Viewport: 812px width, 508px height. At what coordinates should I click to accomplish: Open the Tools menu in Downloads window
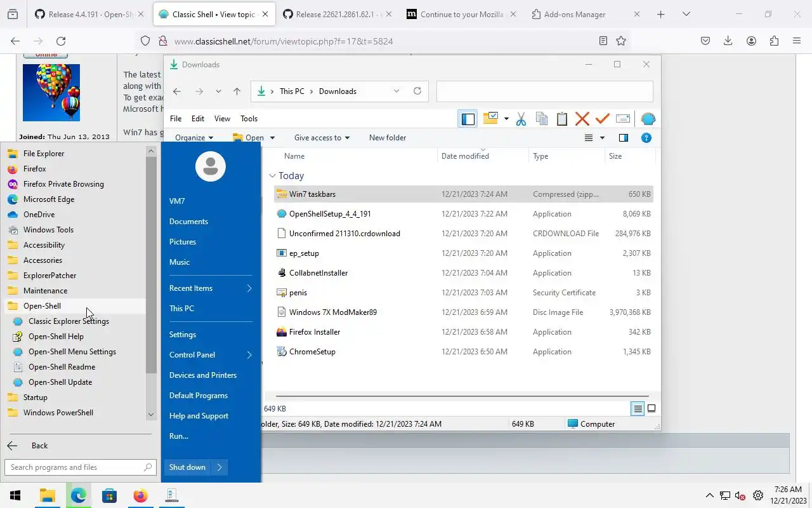249,119
